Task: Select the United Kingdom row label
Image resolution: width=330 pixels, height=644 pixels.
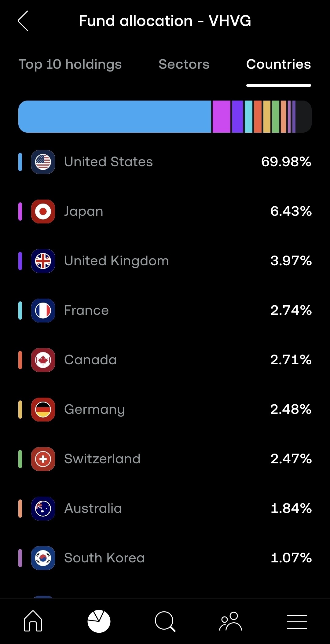Action: pyautogui.click(x=116, y=261)
